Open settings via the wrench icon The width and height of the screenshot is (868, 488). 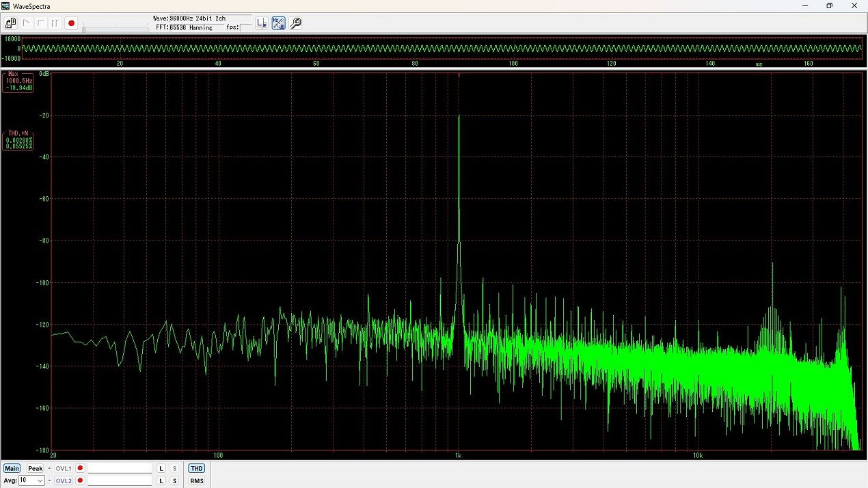pyautogui.click(x=295, y=23)
